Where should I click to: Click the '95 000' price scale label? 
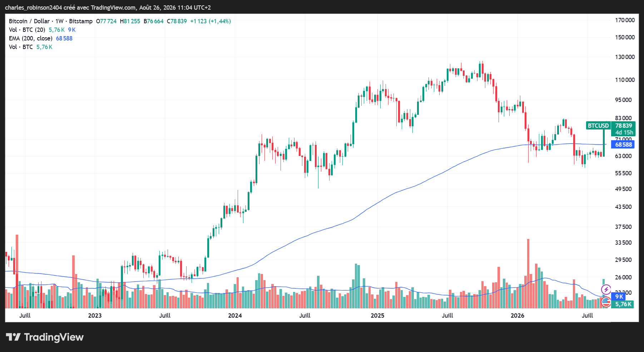click(623, 100)
